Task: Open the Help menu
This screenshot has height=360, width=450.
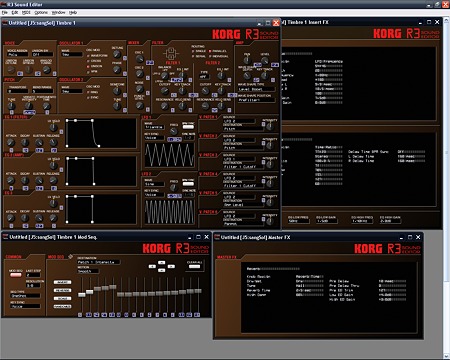Action: (x=73, y=12)
